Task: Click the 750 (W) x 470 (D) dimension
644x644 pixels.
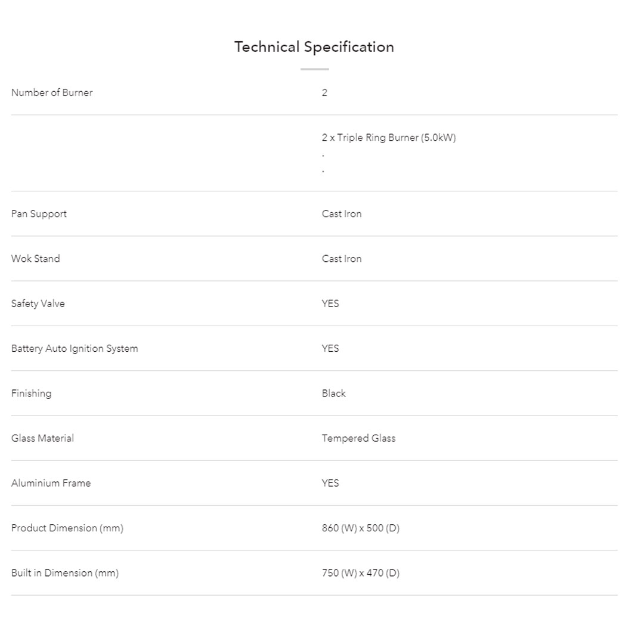Action: [x=360, y=573]
